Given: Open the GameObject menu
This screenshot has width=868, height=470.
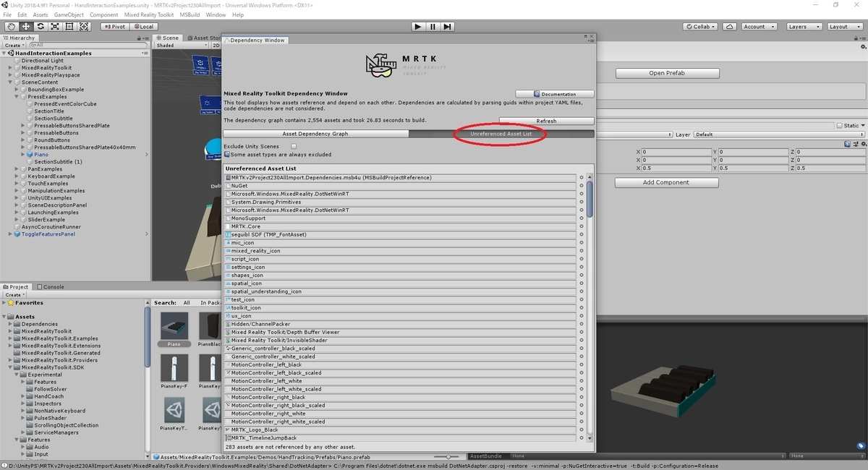Looking at the screenshot, I should pyautogui.click(x=69, y=14).
